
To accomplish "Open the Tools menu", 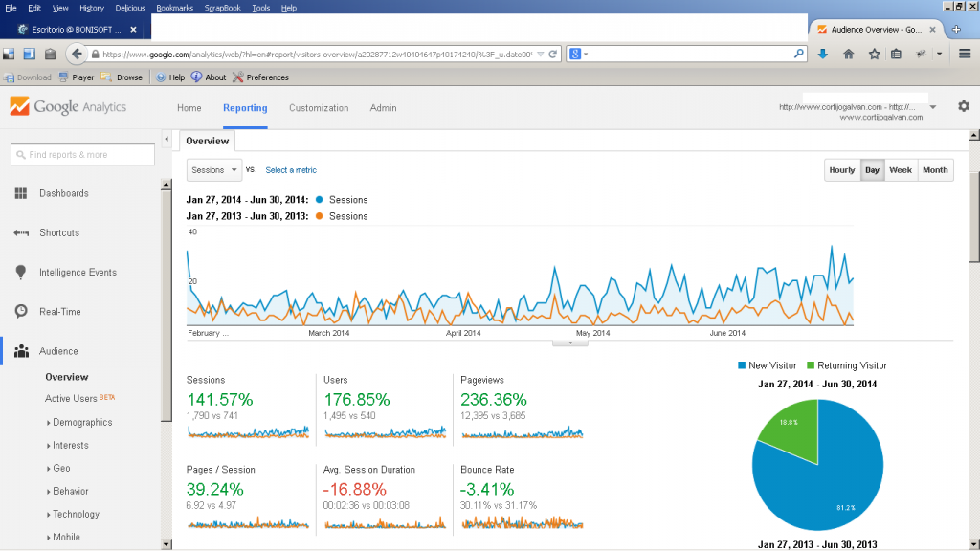I will 260,8.
